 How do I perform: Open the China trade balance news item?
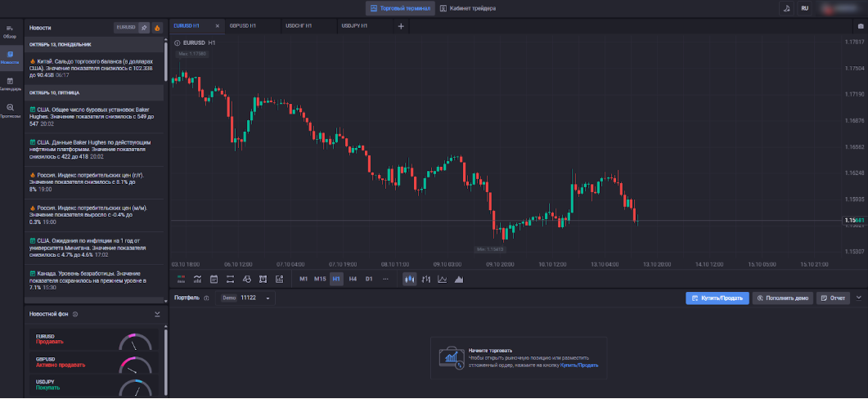point(94,68)
